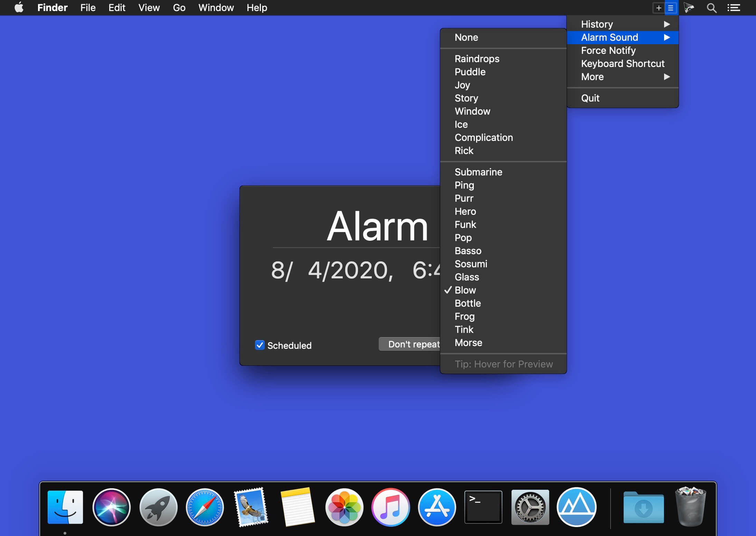Screen dimensions: 756x536
Task: Open the Finder Go menu
Action: 179,8
